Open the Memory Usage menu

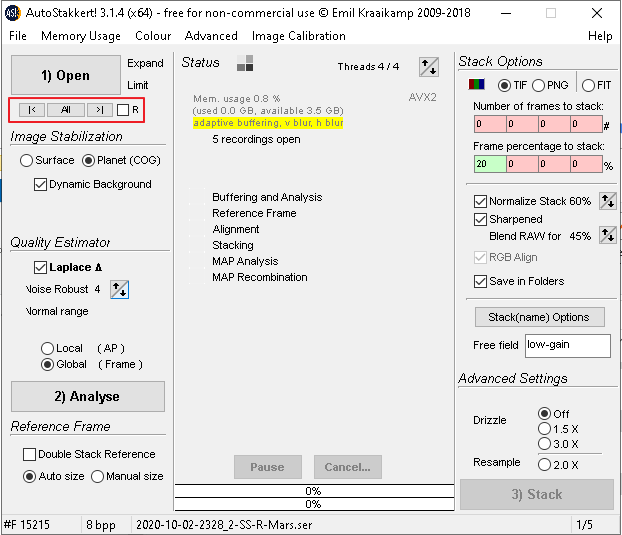tap(81, 36)
